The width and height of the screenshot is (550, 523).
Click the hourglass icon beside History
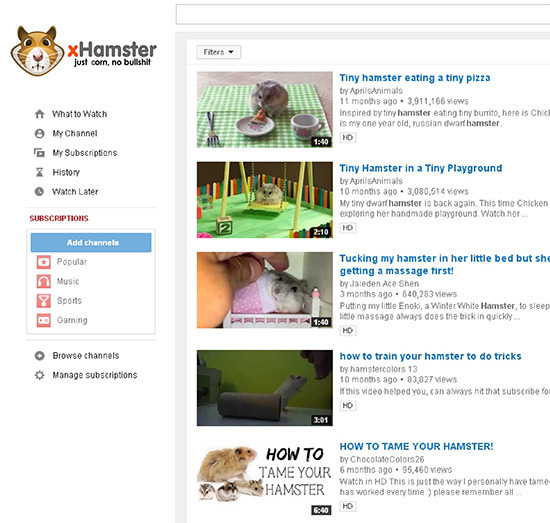40,172
